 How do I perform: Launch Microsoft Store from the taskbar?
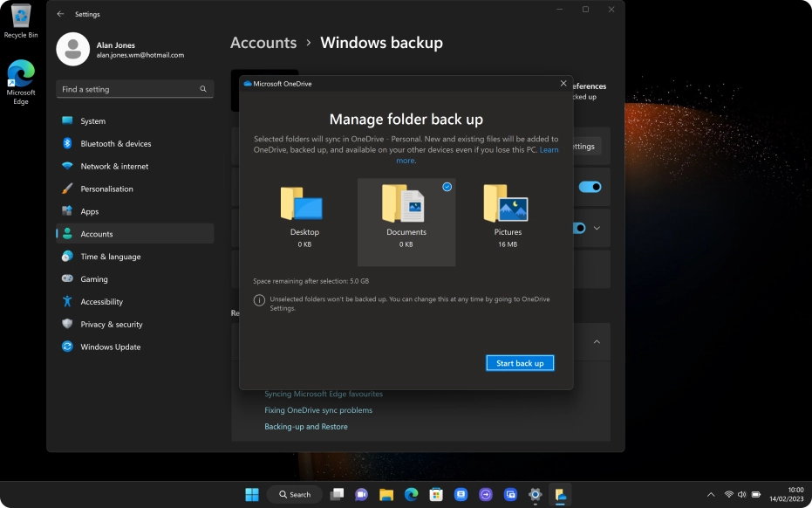tap(435, 494)
